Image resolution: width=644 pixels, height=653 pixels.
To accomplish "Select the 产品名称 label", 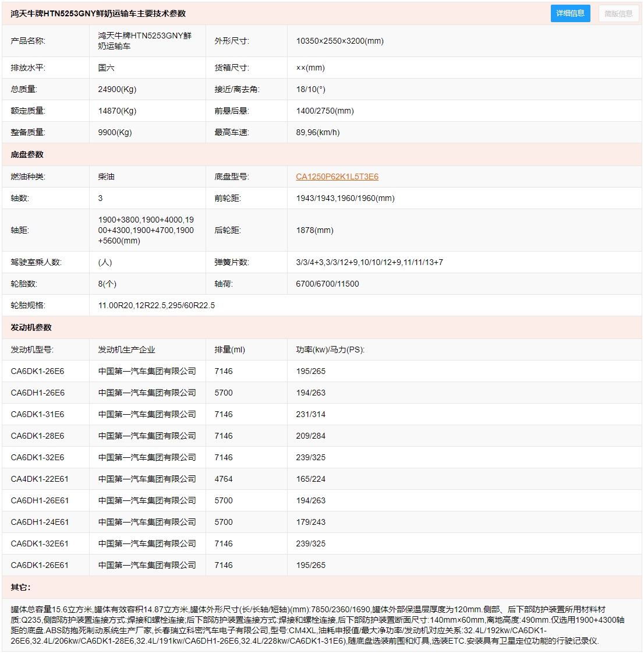I will pos(28,41).
